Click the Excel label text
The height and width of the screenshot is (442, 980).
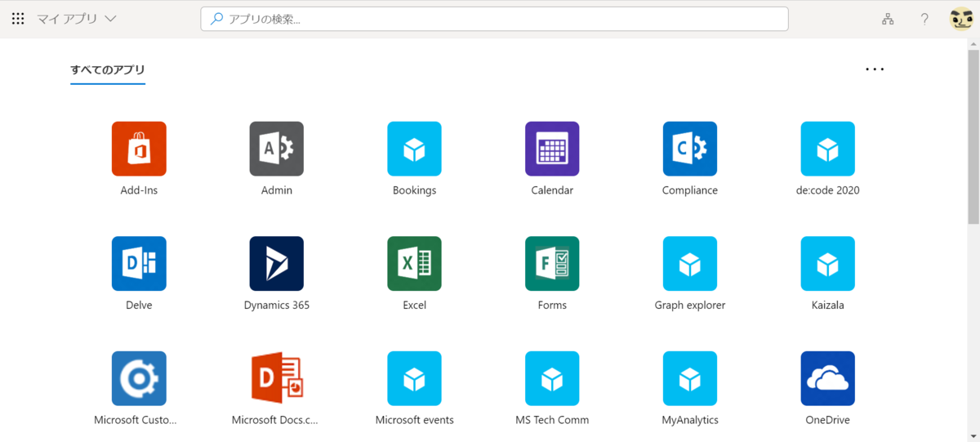point(415,306)
